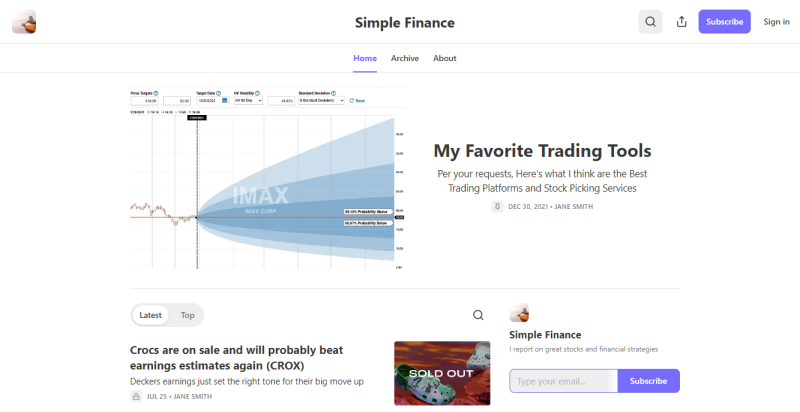Open search from the header magnifier icon
The image size is (800, 412).
(x=650, y=22)
